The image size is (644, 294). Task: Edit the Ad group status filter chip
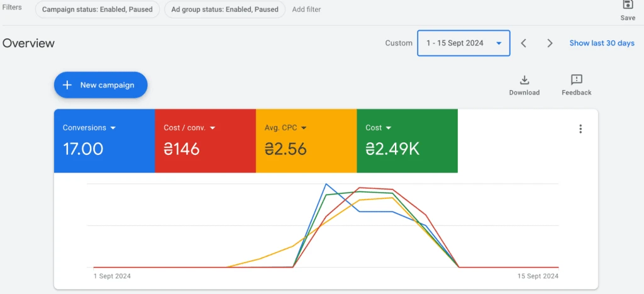[225, 9]
